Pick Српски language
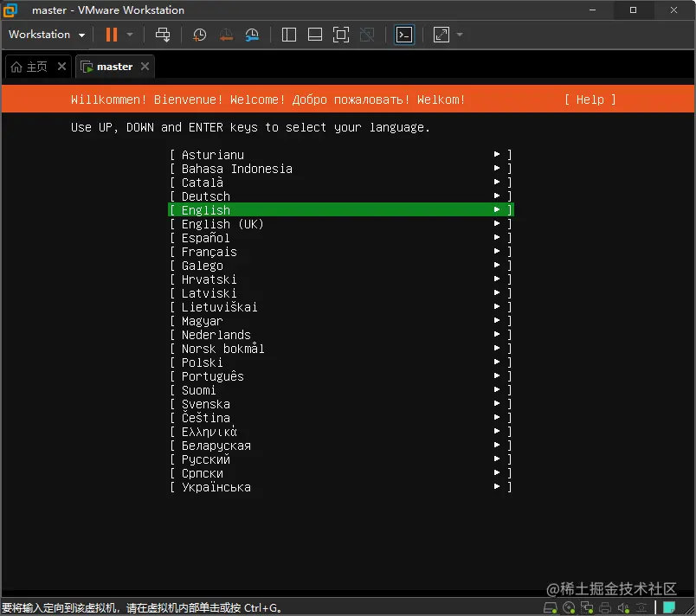Screen dimensions: 696x616 341,473
